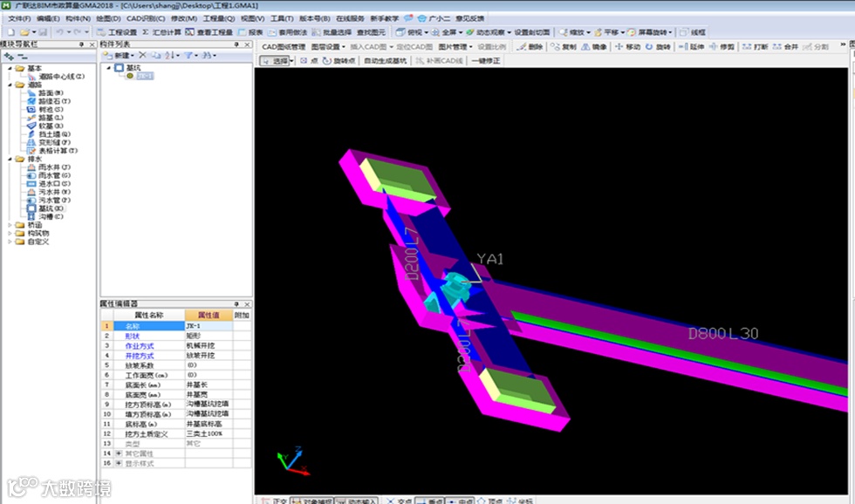Click expand-all icon in 模块导航栏
This screenshot has height=504, width=855.
9,57
